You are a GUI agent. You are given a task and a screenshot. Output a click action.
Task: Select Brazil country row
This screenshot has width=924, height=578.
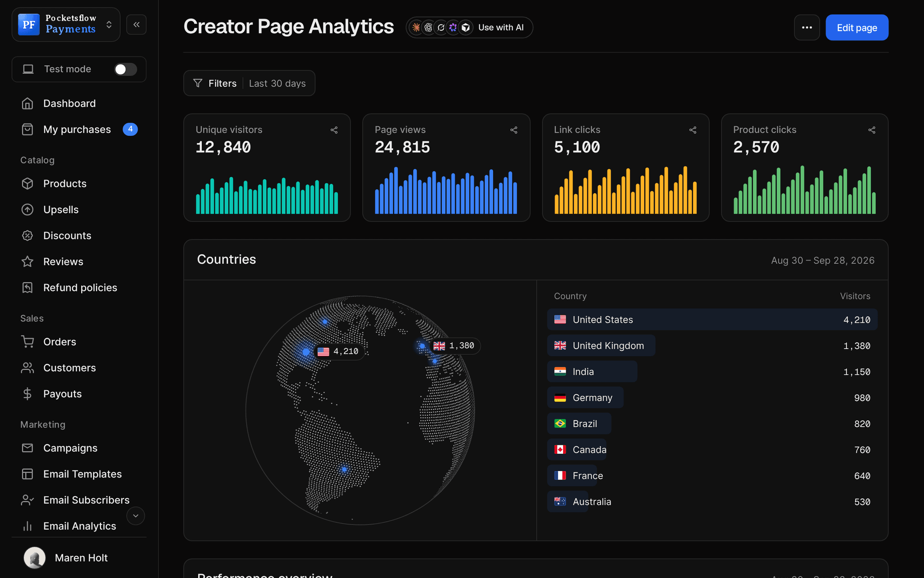pos(712,424)
